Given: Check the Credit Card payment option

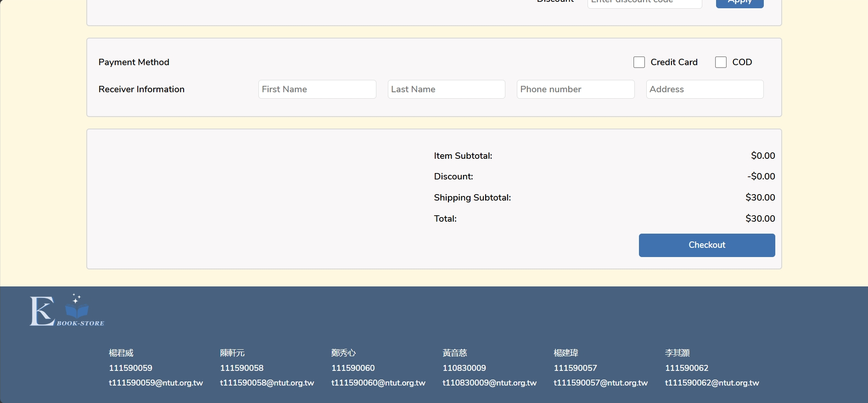Looking at the screenshot, I should (x=639, y=62).
